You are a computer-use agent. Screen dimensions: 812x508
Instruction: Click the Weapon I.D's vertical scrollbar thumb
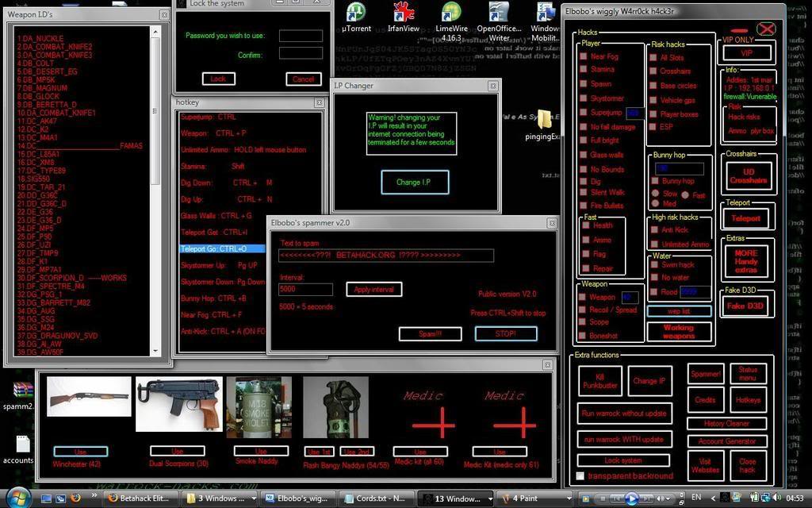tap(155, 110)
